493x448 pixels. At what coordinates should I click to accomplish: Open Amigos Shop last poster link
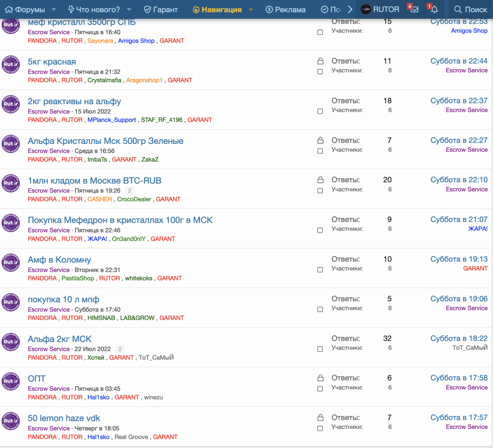pyautogui.click(x=469, y=31)
